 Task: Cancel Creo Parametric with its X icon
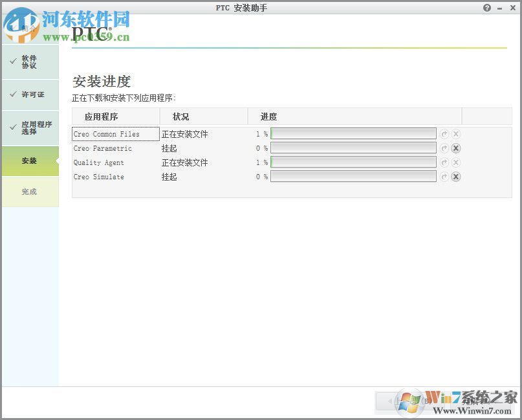coord(456,148)
